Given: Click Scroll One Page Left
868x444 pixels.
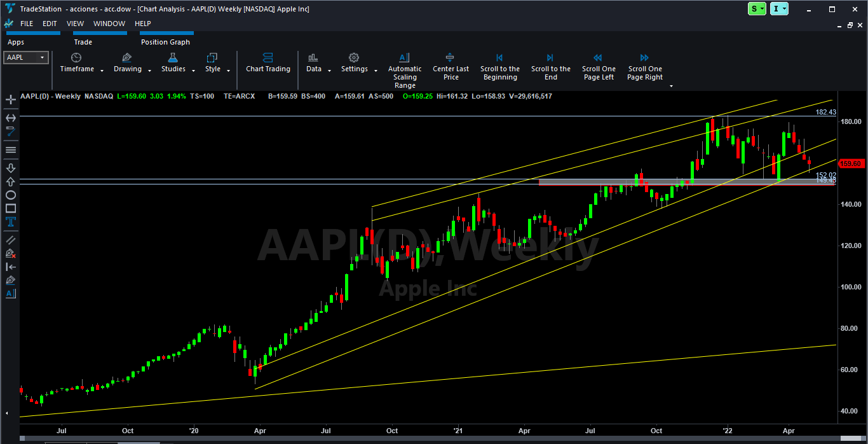Looking at the screenshot, I should point(599,66).
